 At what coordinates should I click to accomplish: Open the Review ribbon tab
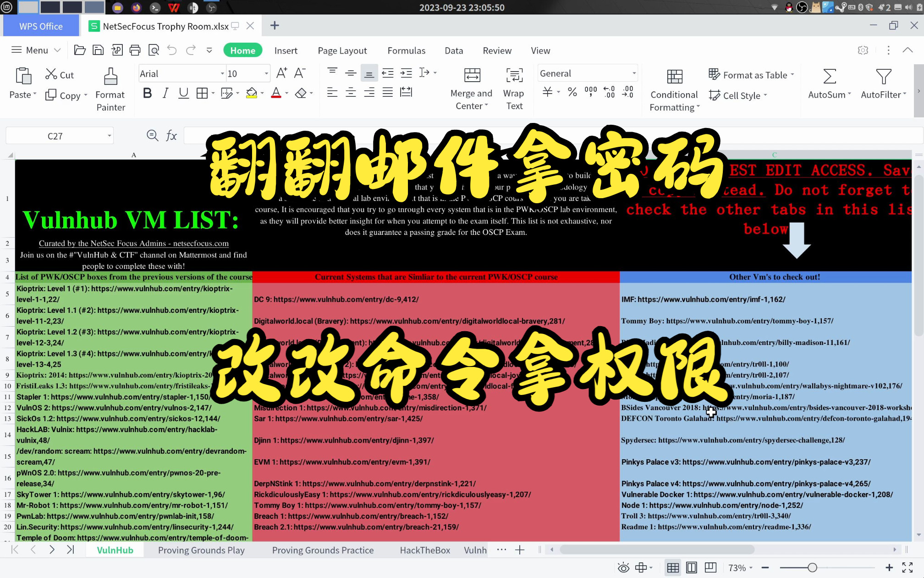tap(497, 50)
